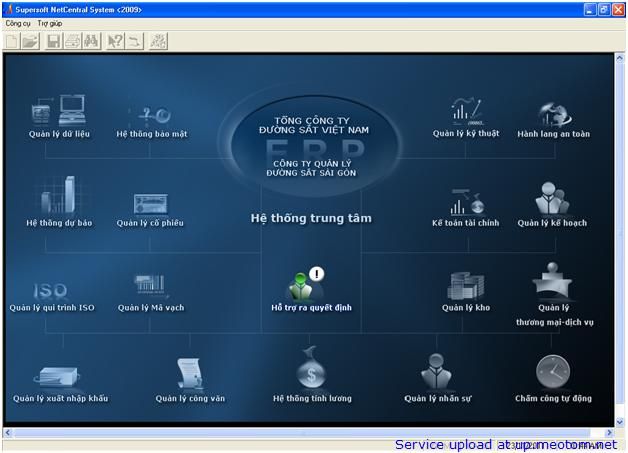Minimize the Supersoft NetCentral System window
Screen dimensions: 628x453
(589, 10)
